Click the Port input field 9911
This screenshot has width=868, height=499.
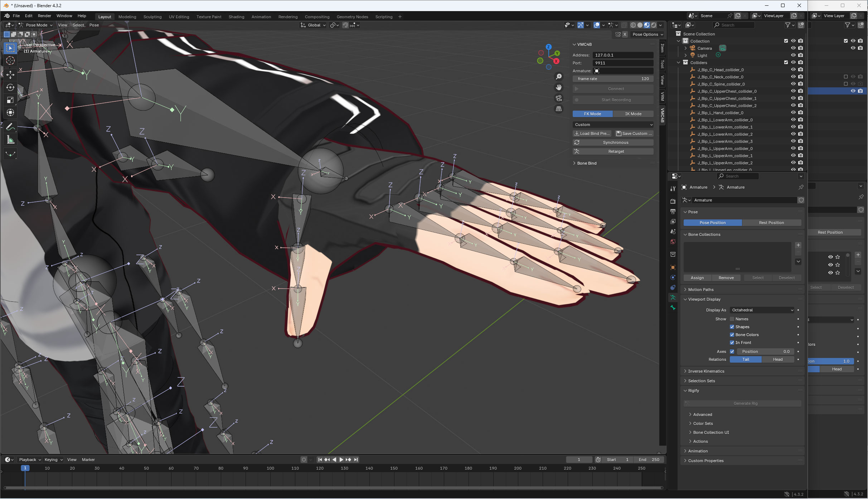[x=623, y=63]
